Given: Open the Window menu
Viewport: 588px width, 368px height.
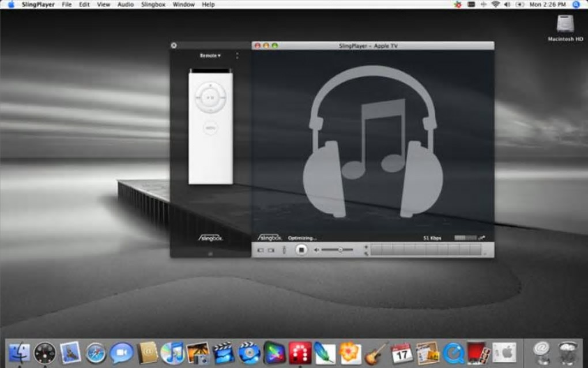Looking at the screenshot, I should click(x=183, y=5).
